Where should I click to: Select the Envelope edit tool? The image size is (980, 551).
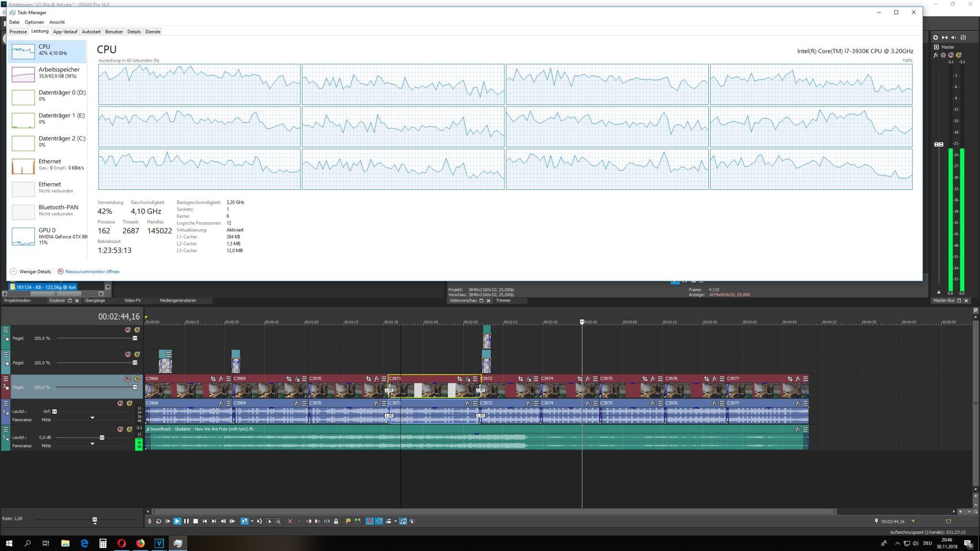259,521
